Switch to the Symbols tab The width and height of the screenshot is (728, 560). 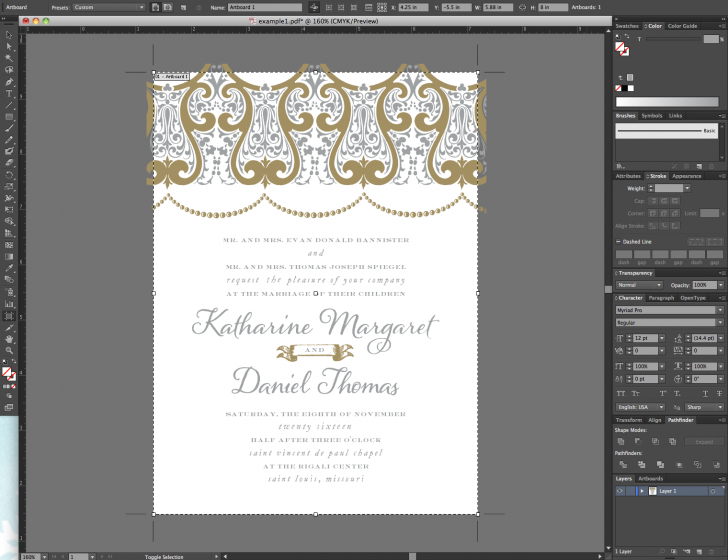click(x=651, y=116)
